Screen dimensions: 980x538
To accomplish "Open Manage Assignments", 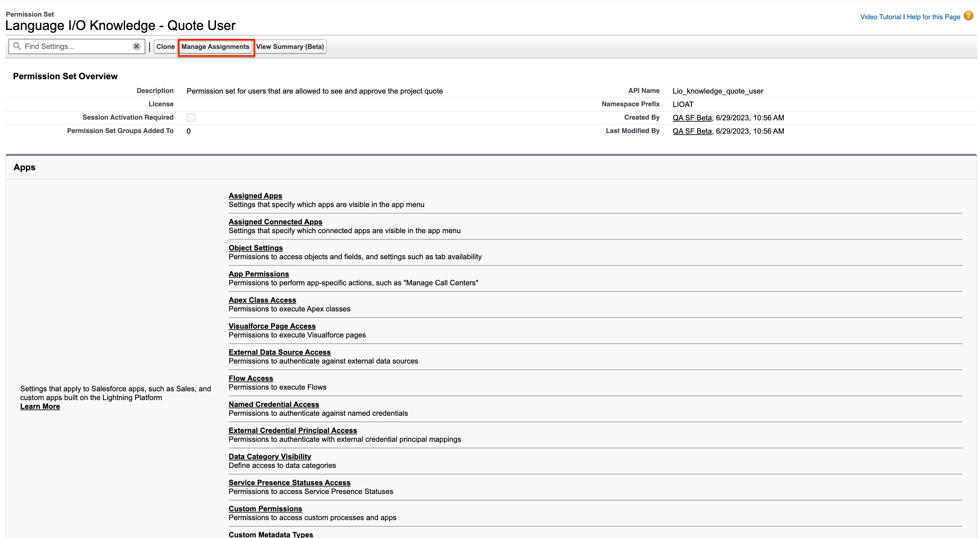I will tap(215, 46).
